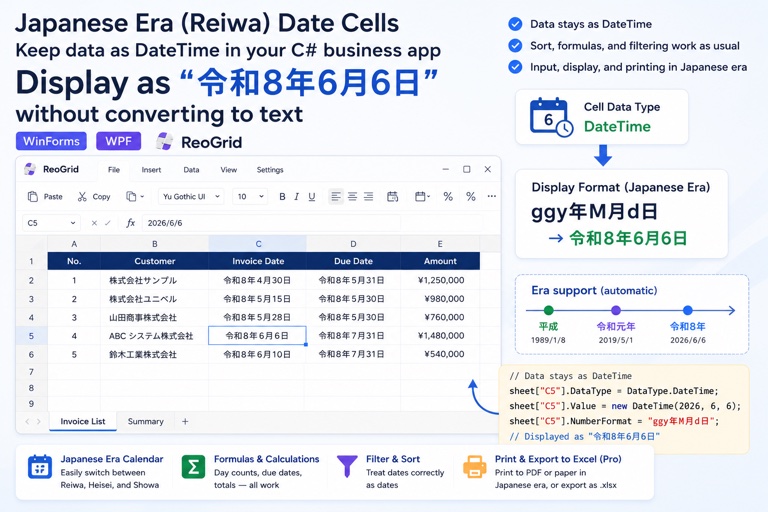Click the ¥980,000 amount cell
The image size is (768, 512).
[440, 298]
